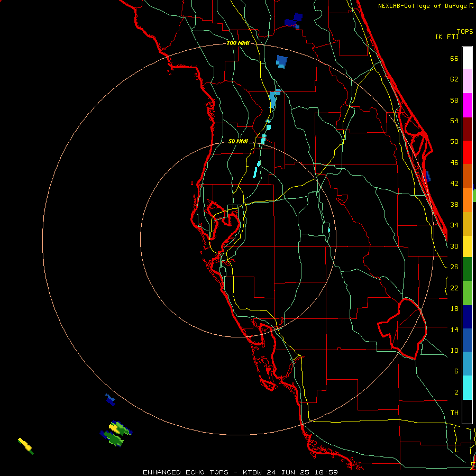Pick the navy blue legend swatch
Image resolution: width=476 pixels, height=476 pixels.
(467, 317)
